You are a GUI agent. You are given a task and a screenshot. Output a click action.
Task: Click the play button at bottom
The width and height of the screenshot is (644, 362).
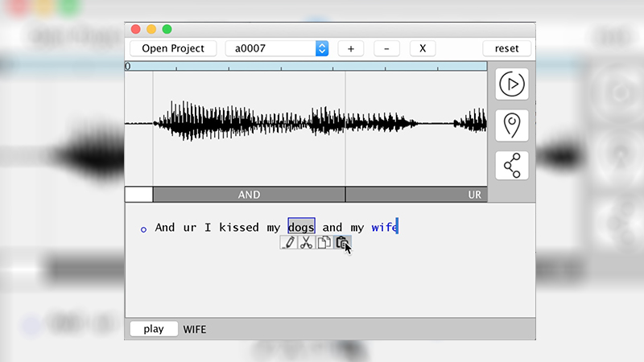[x=154, y=329]
